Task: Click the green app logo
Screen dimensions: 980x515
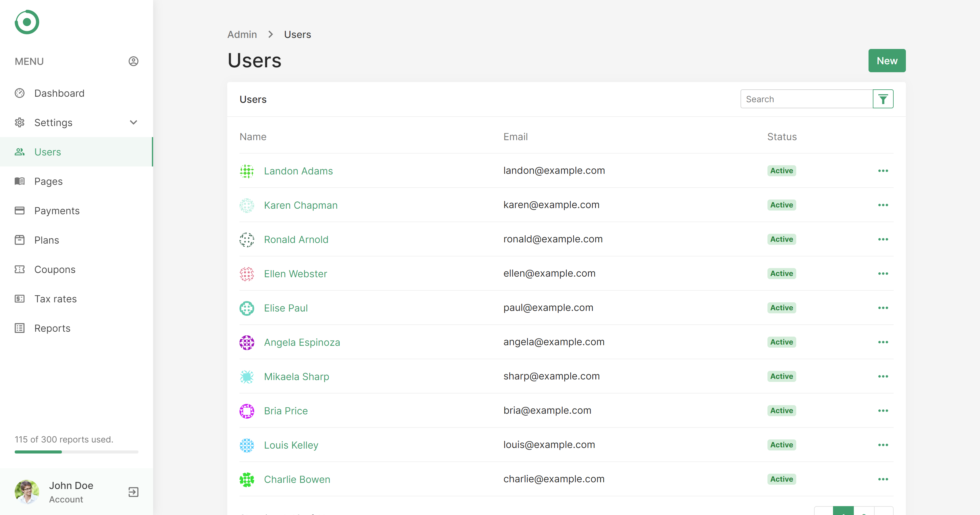Action: pos(27,22)
